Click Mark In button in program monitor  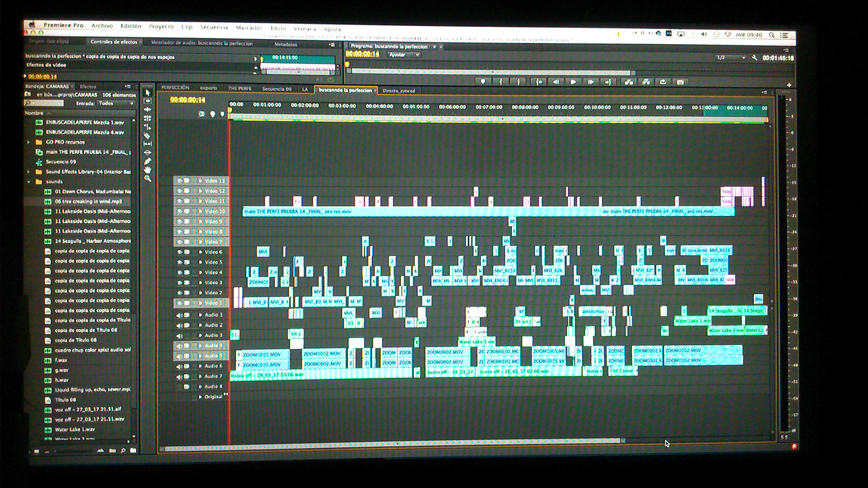click(x=501, y=82)
